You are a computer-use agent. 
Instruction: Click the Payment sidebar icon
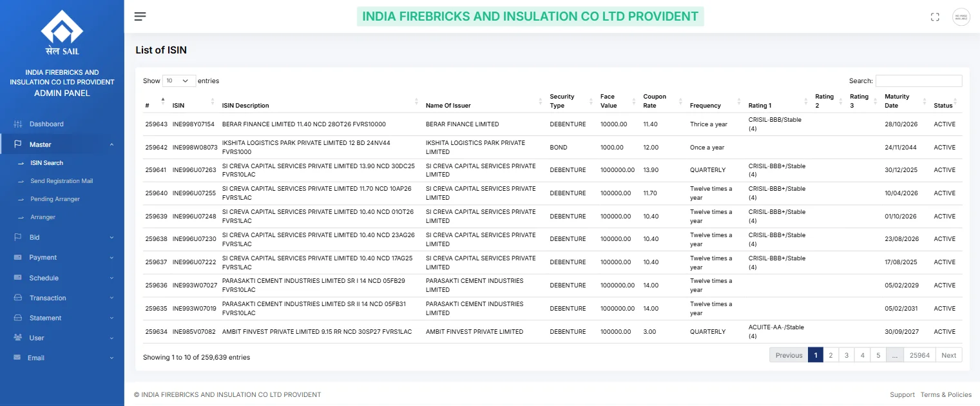click(18, 258)
